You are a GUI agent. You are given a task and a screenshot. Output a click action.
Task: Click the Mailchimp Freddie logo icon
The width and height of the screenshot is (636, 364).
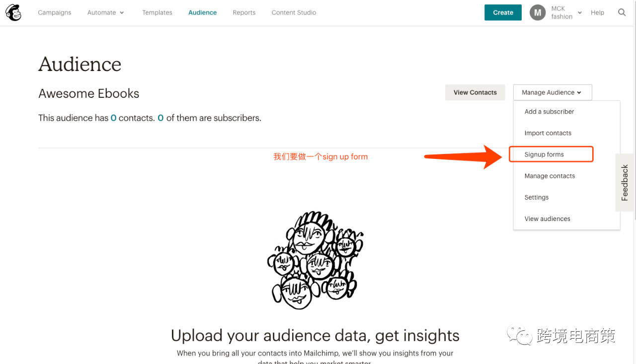pos(13,13)
